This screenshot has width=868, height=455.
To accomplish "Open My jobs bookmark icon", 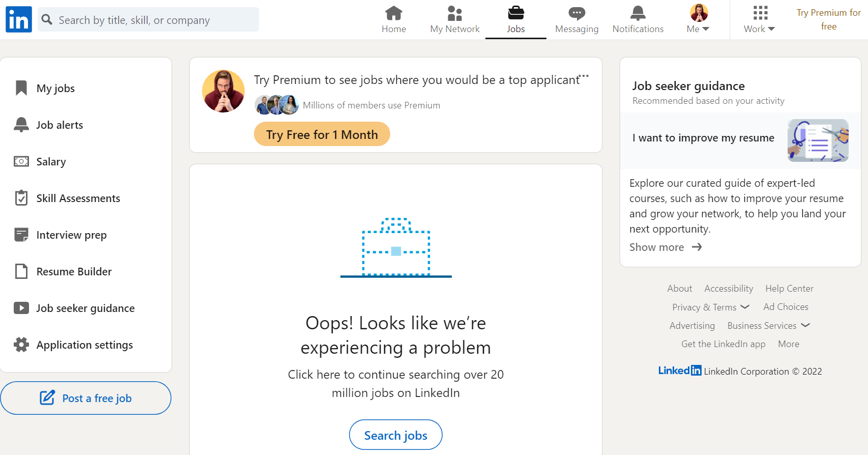I will (x=21, y=88).
